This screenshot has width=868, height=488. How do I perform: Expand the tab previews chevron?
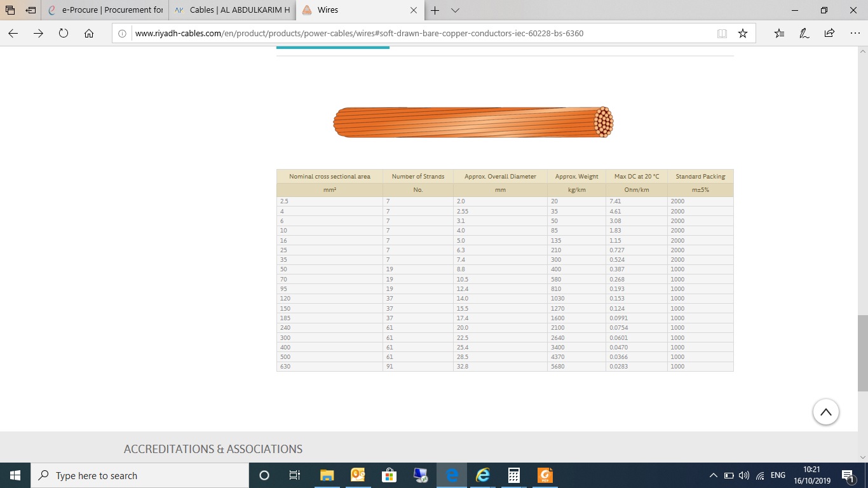tap(455, 10)
